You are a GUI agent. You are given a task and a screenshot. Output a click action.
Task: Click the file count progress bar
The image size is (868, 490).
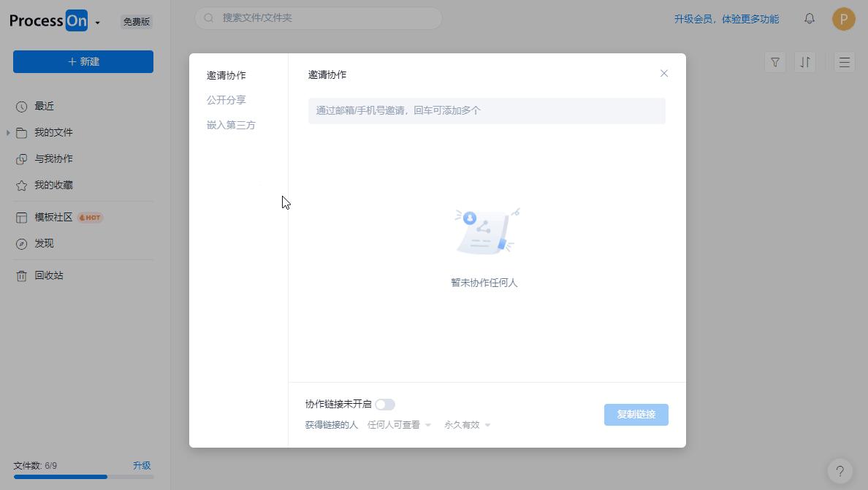(x=83, y=477)
